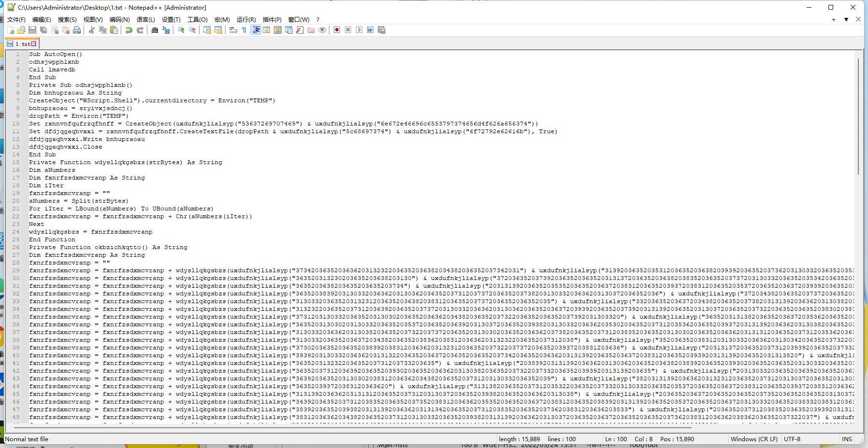Zoom out of the text view

(x=192, y=30)
